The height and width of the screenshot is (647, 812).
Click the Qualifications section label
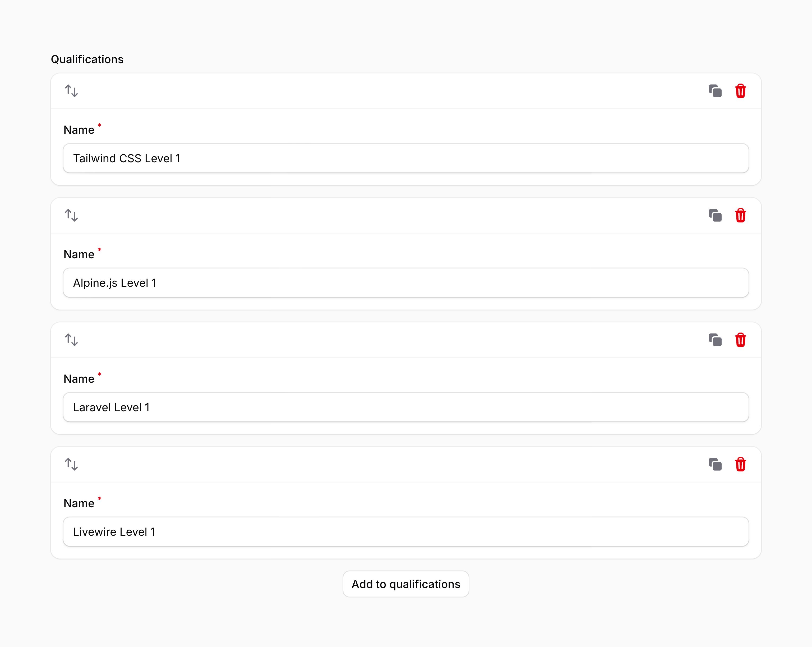coord(87,59)
